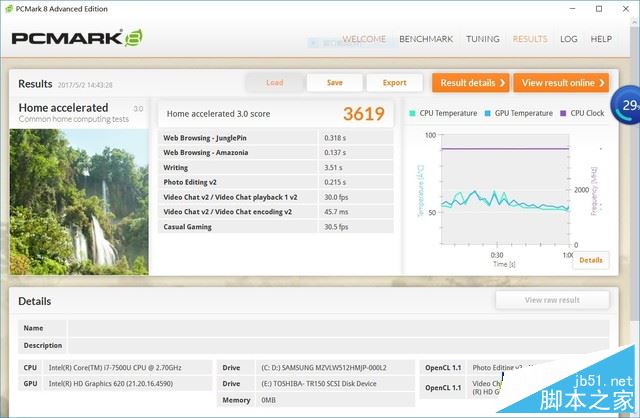
Task: Export the benchmark result
Action: tap(394, 82)
